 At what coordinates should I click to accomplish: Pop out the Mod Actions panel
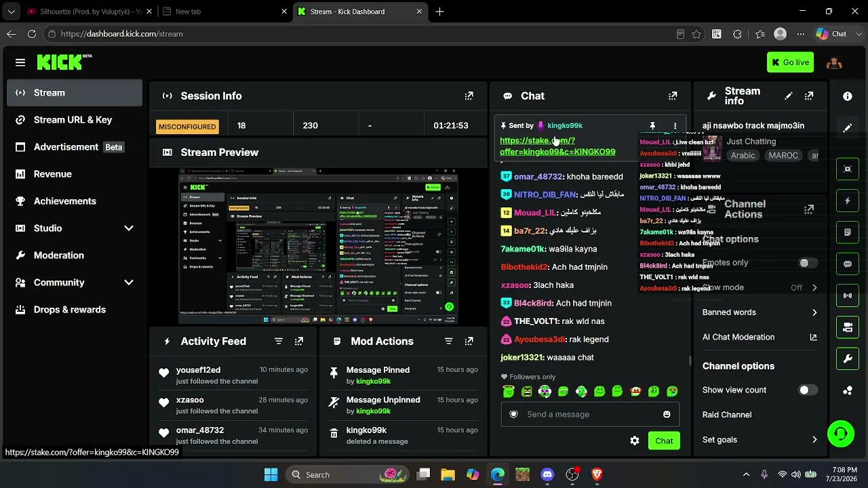pos(469,342)
